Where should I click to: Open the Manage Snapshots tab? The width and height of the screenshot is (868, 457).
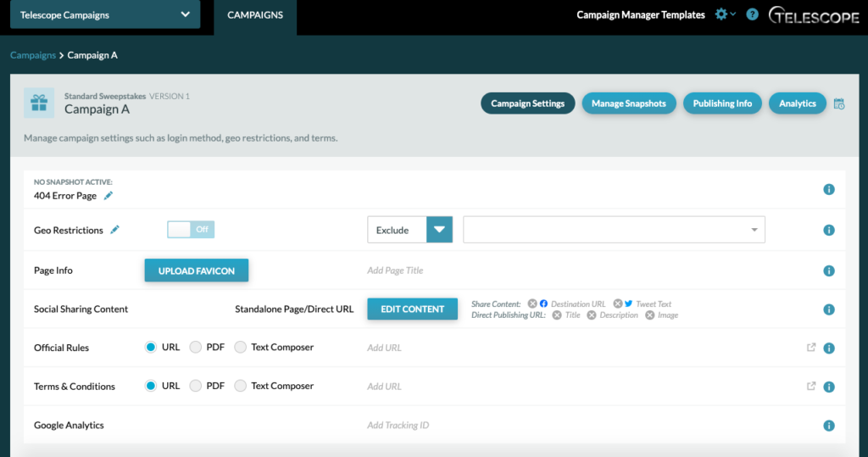[x=629, y=103]
